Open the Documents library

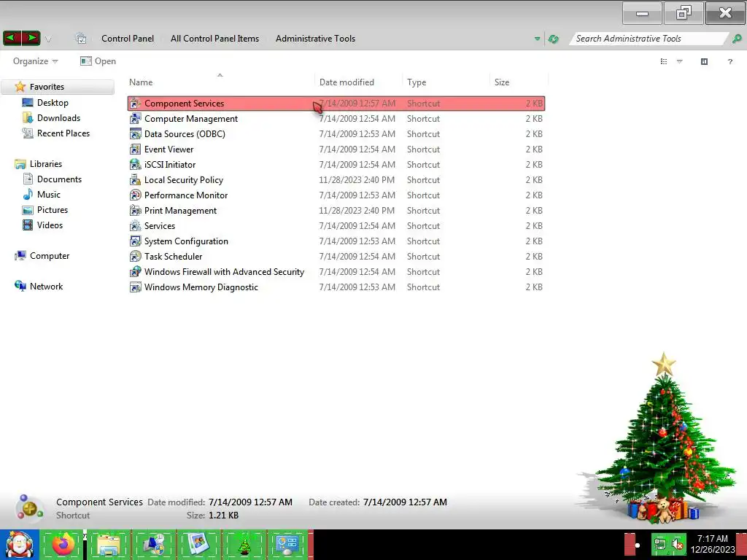click(x=59, y=179)
